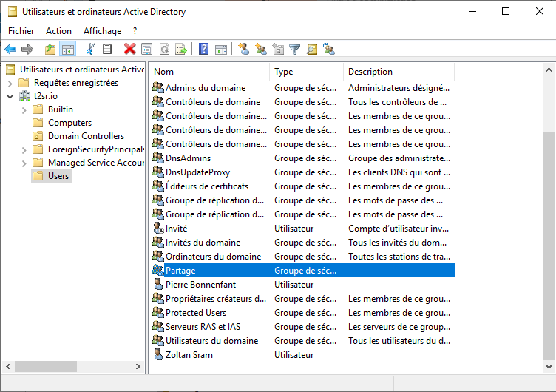Click the Zoltan Sram user icon
Viewport: 556px width, 392px height.
pyautogui.click(x=158, y=355)
